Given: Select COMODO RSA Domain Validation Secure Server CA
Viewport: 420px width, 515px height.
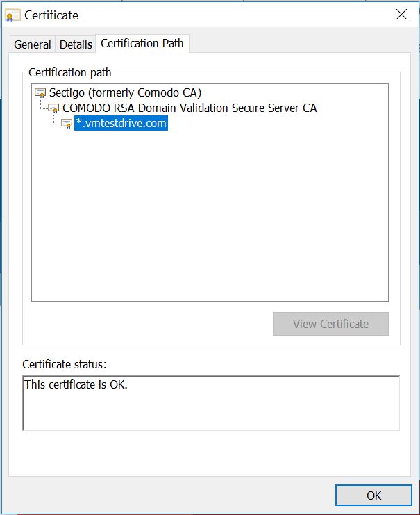Looking at the screenshot, I should (x=190, y=108).
